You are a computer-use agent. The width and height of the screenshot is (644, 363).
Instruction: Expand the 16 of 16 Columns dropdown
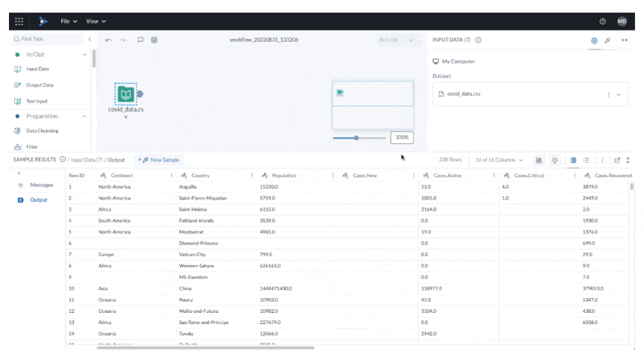tap(499, 160)
